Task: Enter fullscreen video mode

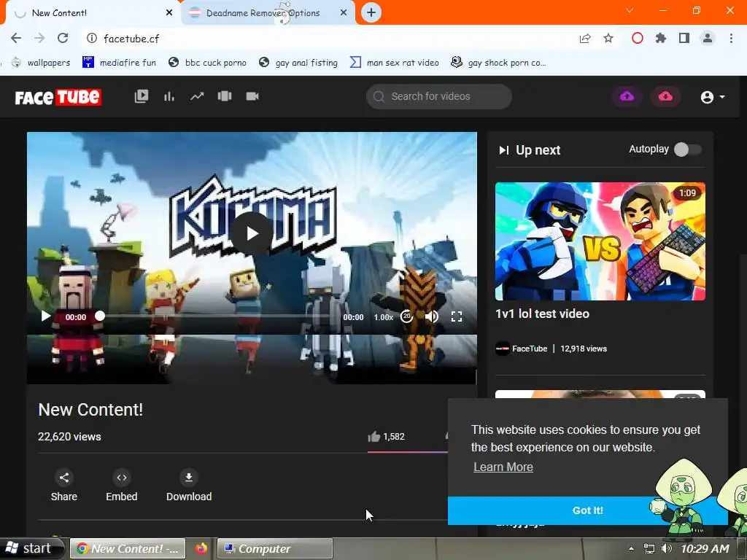Action: tap(457, 316)
